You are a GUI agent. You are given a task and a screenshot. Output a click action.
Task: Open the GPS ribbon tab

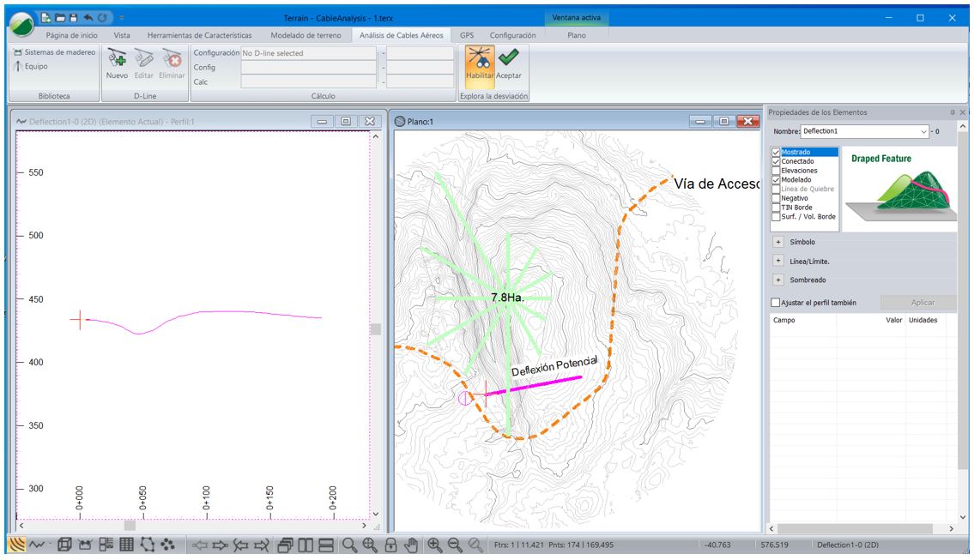[467, 35]
